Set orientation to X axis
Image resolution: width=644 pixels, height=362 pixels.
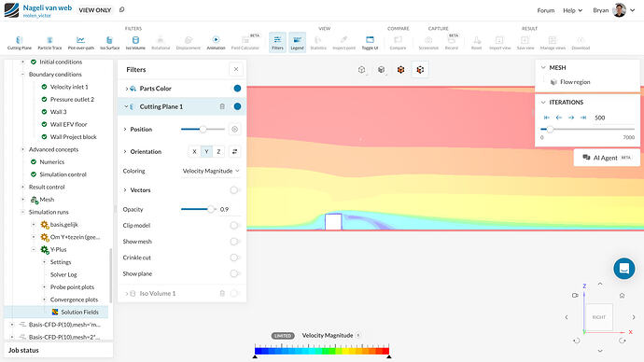194,151
